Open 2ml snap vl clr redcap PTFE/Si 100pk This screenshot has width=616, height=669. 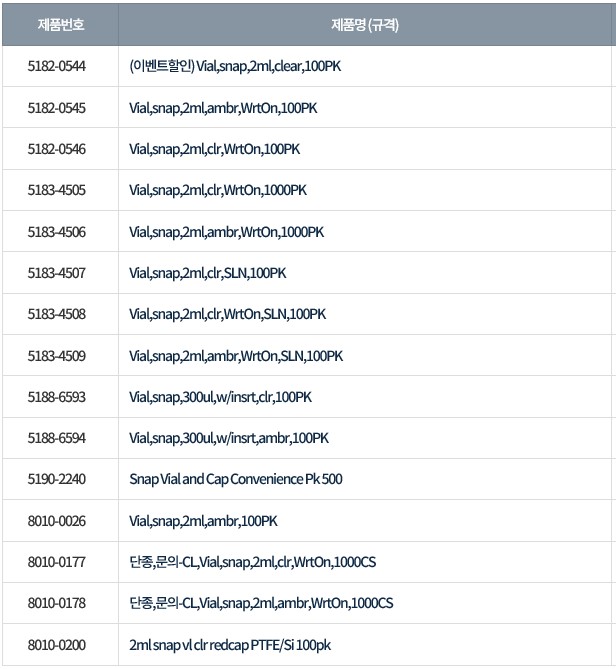[x=230, y=645]
